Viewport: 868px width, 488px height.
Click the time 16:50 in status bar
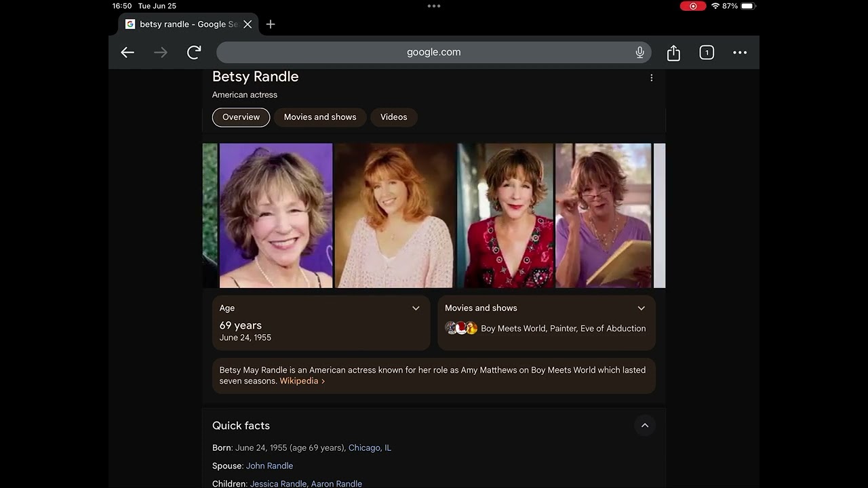point(122,6)
